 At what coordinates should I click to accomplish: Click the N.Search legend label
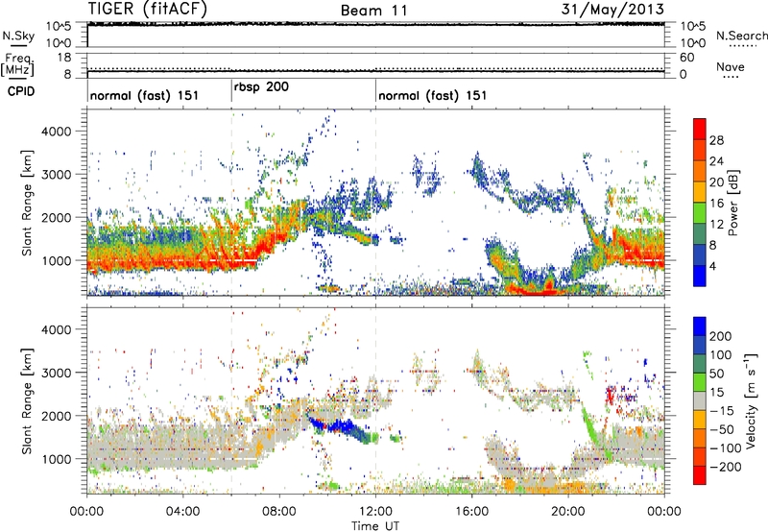click(741, 36)
